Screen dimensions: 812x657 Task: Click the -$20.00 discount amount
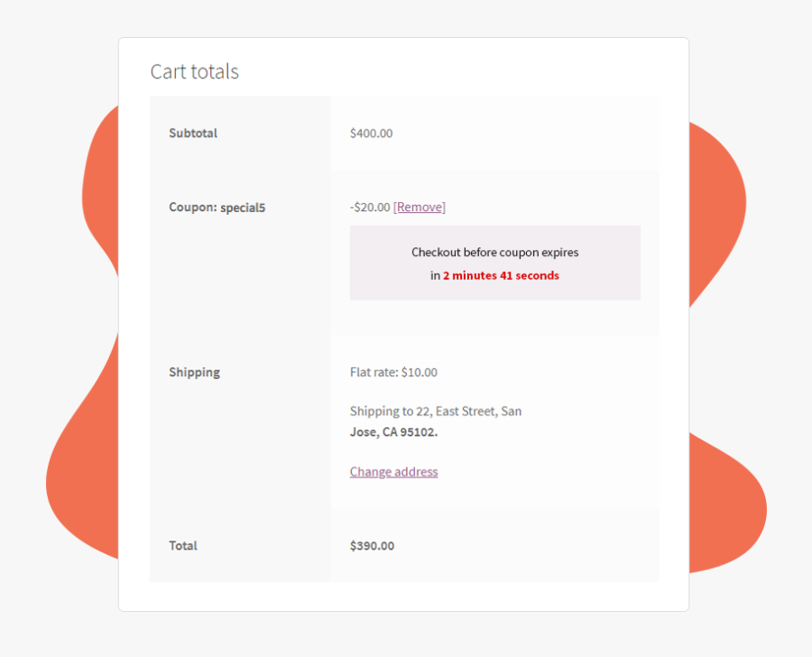tap(370, 207)
